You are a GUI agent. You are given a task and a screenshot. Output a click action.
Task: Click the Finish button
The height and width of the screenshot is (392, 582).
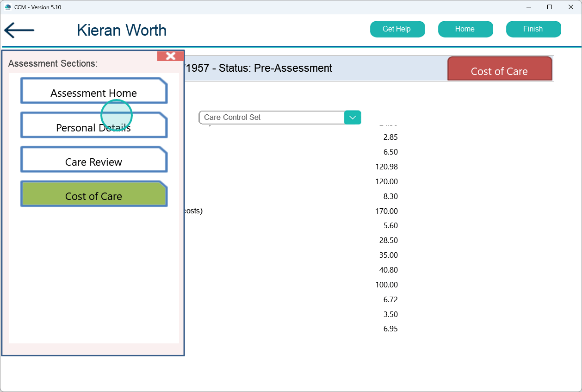pyautogui.click(x=533, y=29)
